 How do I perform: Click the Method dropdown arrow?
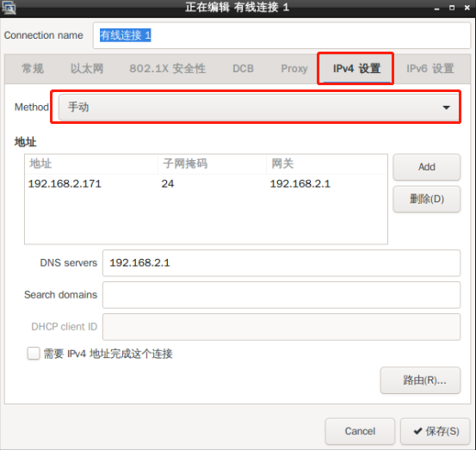[446, 108]
